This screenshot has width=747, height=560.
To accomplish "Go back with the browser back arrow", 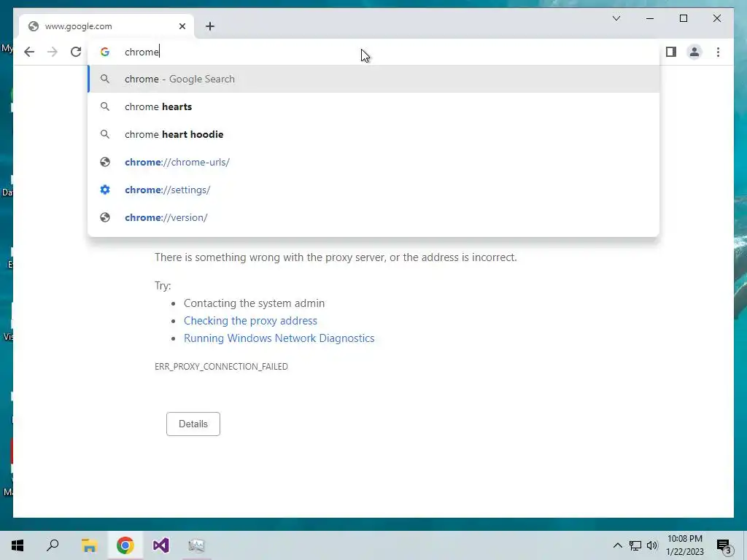I will 29,52.
